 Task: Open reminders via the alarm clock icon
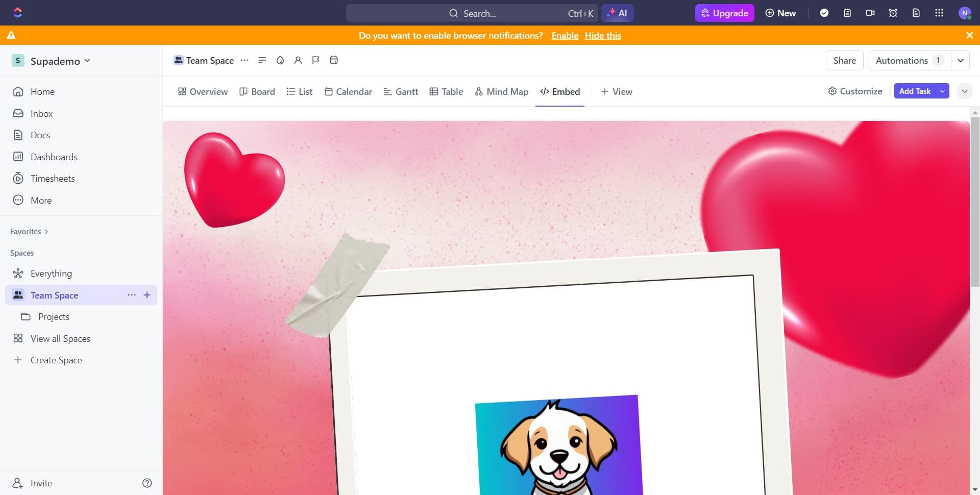(893, 13)
